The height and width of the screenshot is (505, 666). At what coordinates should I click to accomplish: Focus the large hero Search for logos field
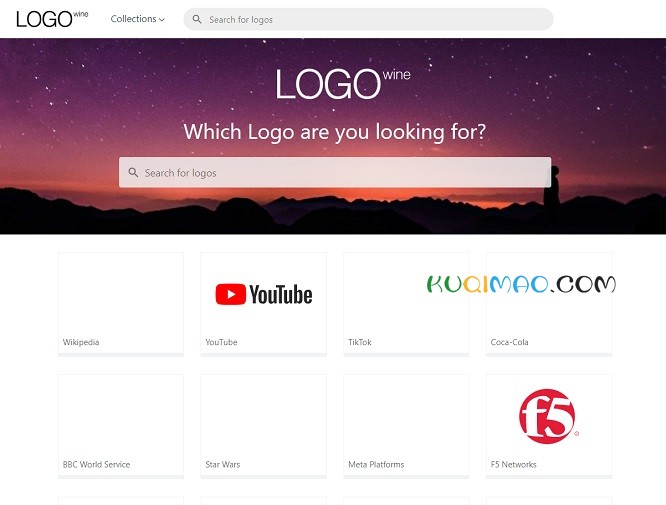(335, 172)
